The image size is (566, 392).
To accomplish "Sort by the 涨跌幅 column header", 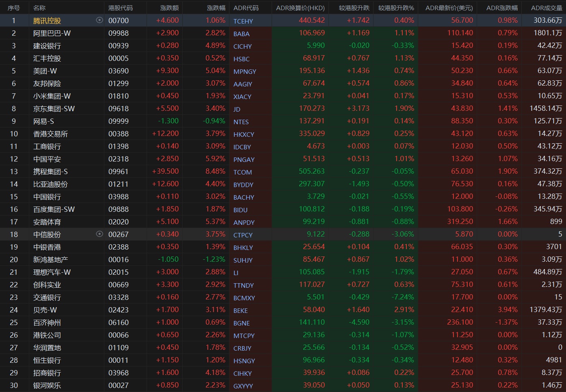I will 216,8.
